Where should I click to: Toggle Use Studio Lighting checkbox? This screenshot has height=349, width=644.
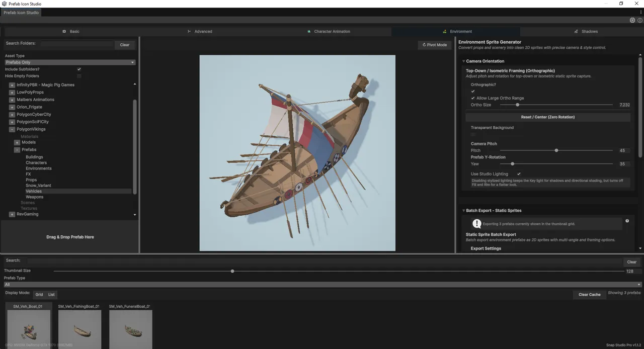pyautogui.click(x=519, y=174)
